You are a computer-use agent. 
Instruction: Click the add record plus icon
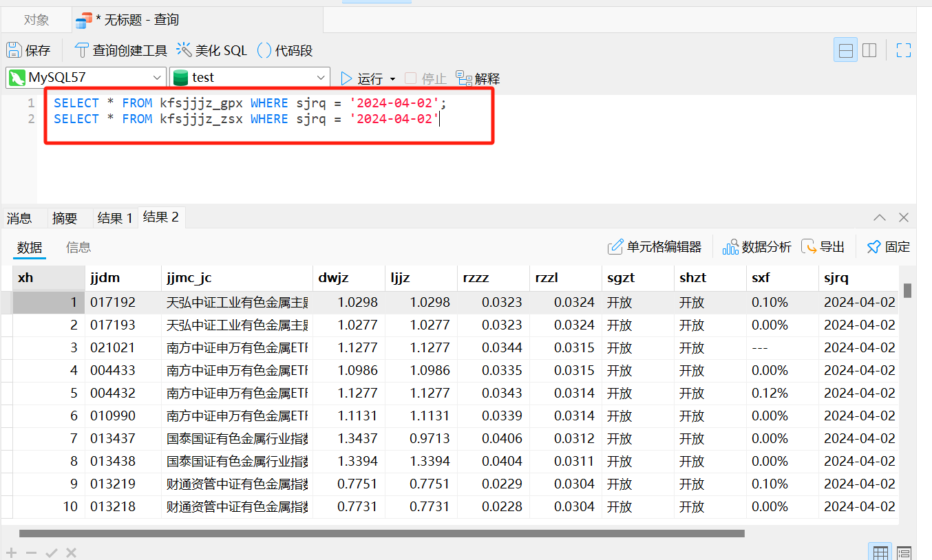click(12, 552)
